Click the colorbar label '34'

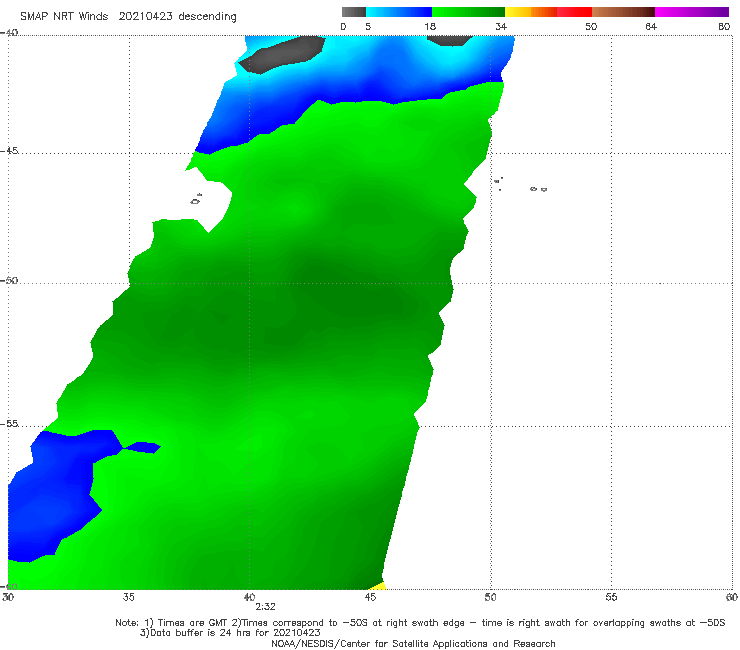[501, 27]
